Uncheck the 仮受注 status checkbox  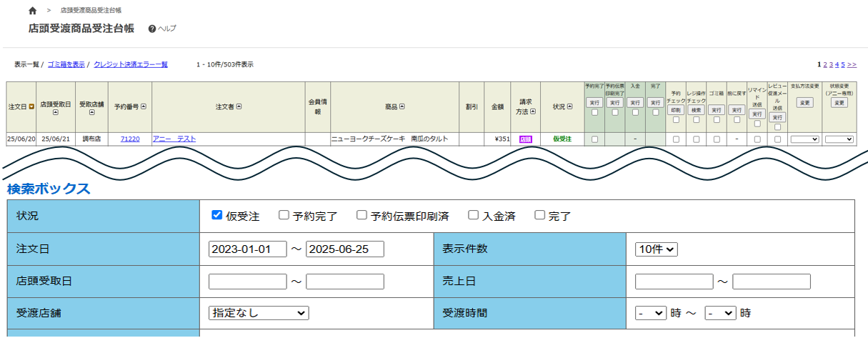(x=217, y=215)
